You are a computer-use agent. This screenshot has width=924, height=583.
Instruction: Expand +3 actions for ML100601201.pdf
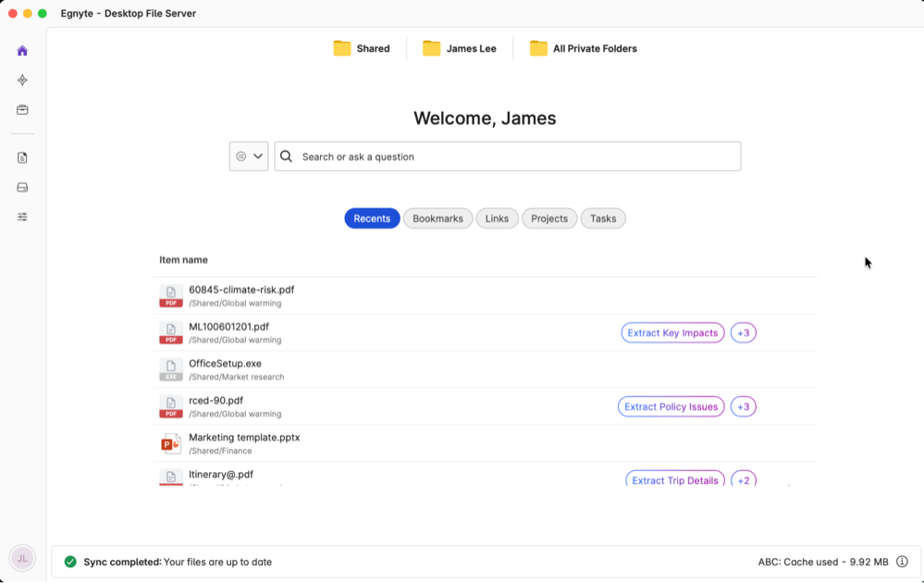click(x=743, y=332)
